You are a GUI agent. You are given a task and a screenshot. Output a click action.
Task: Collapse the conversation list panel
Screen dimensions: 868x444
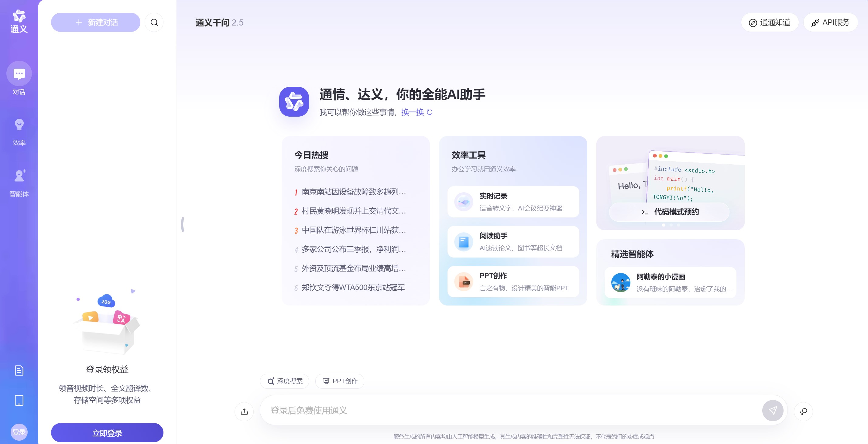point(183,224)
